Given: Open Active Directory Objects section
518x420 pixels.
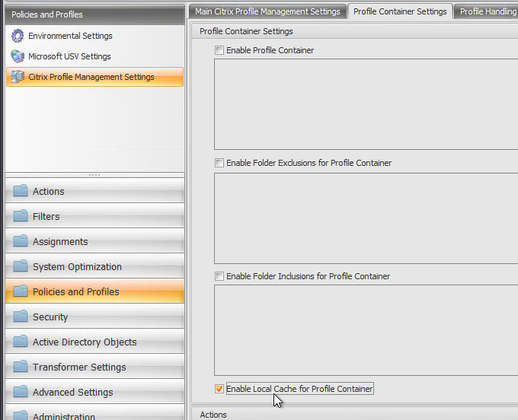Looking at the screenshot, I should 94,342.
